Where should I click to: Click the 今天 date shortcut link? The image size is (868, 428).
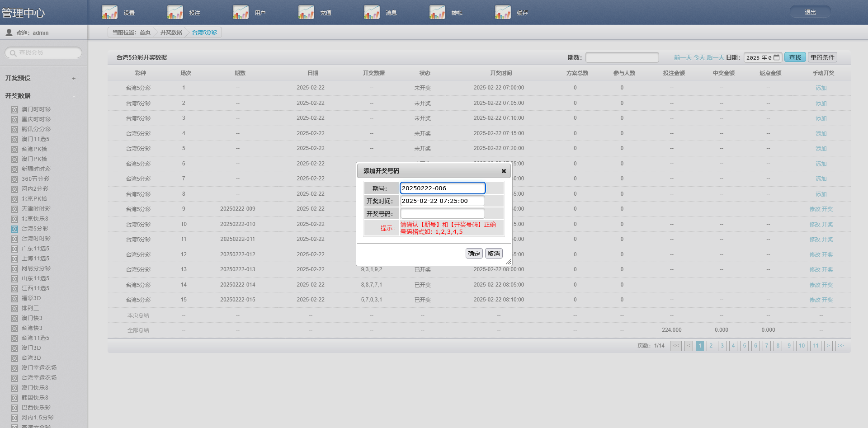[x=699, y=57]
